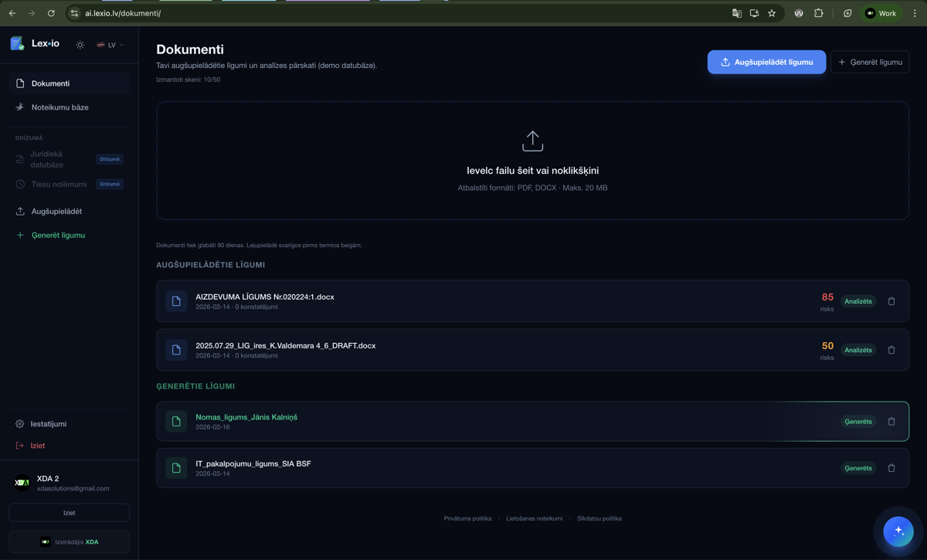Toggle light/dark theme sun icon
Viewport: 927px width, 560px height.
[80, 45]
